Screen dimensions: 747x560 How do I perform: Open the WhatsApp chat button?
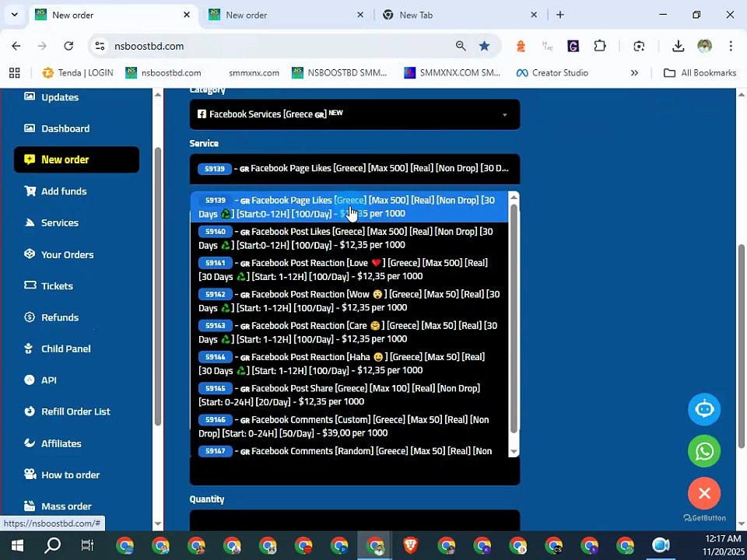click(x=704, y=451)
